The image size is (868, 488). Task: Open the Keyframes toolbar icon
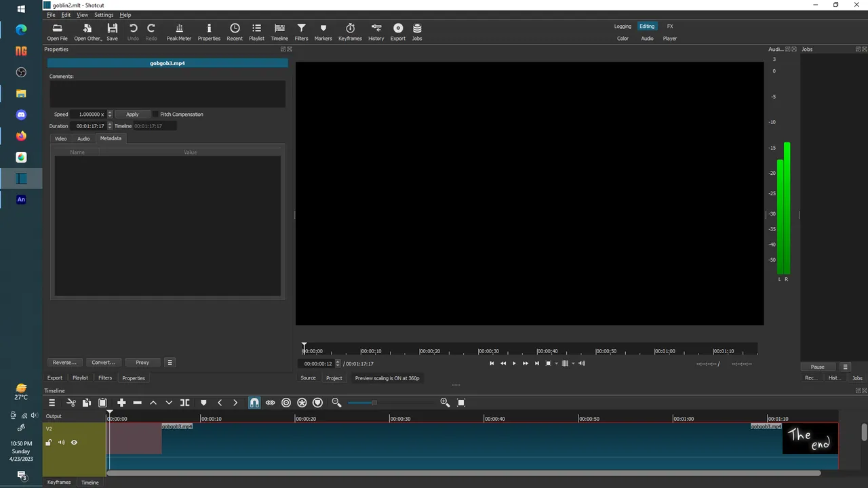click(350, 32)
